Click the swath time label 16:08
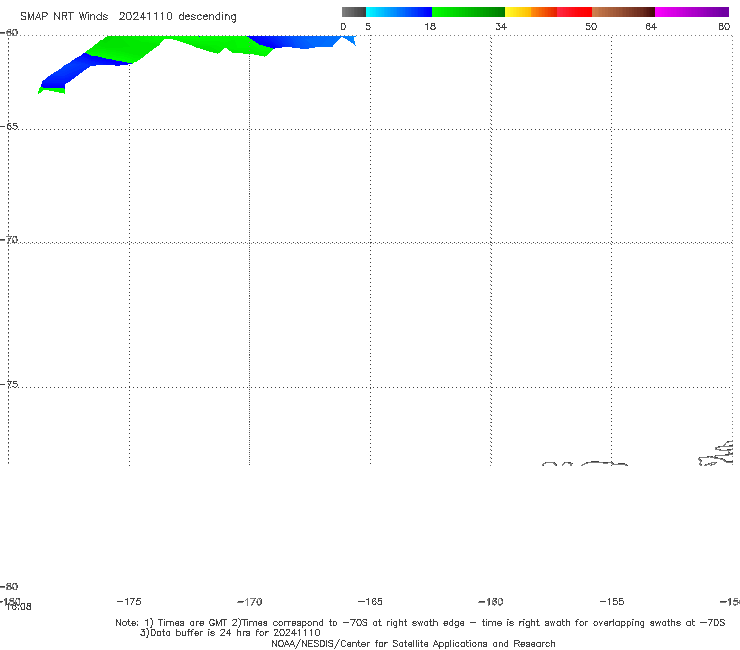Viewport: 740px width, 650px height. pyautogui.click(x=19, y=607)
